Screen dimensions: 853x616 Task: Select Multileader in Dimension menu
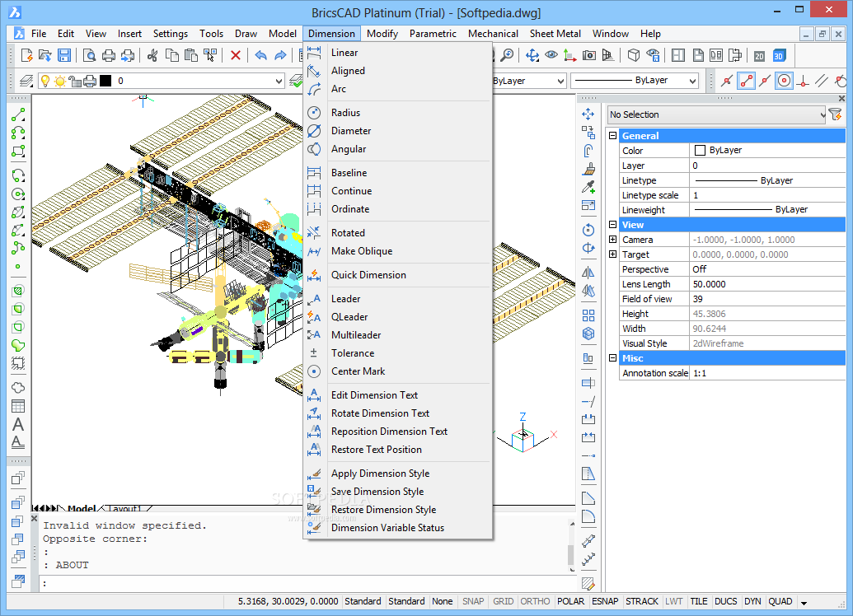point(356,335)
